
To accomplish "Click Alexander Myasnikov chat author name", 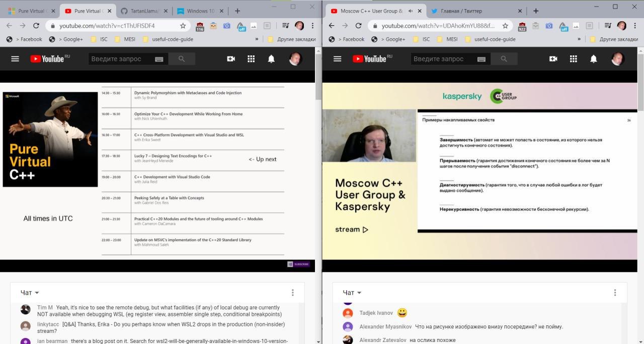I will point(385,327).
